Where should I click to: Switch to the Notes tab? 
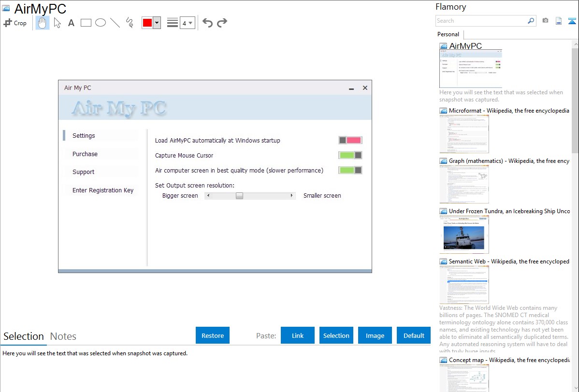pyautogui.click(x=63, y=336)
